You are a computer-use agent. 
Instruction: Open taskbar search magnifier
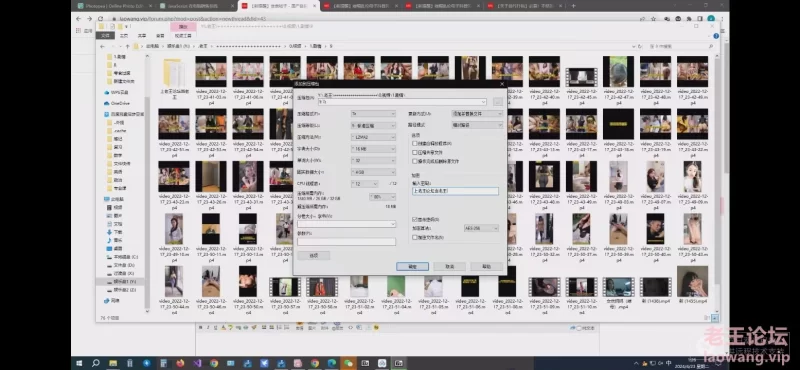click(x=95, y=363)
